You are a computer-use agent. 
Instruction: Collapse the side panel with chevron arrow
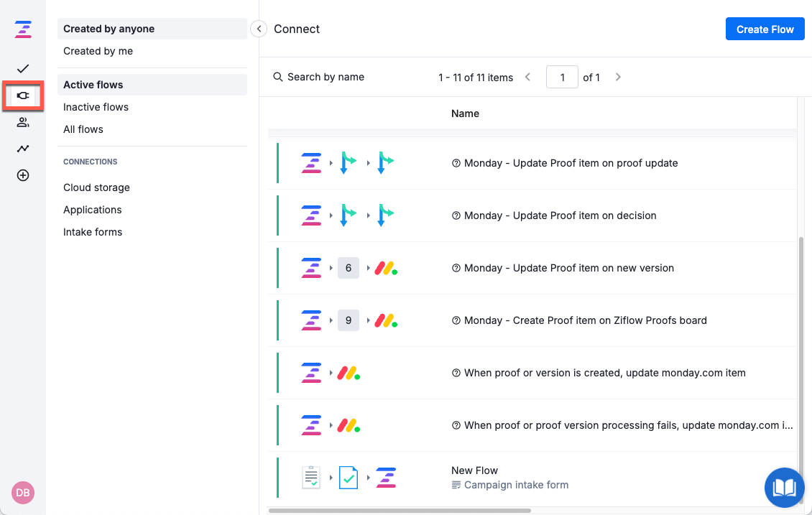tap(259, 29)
